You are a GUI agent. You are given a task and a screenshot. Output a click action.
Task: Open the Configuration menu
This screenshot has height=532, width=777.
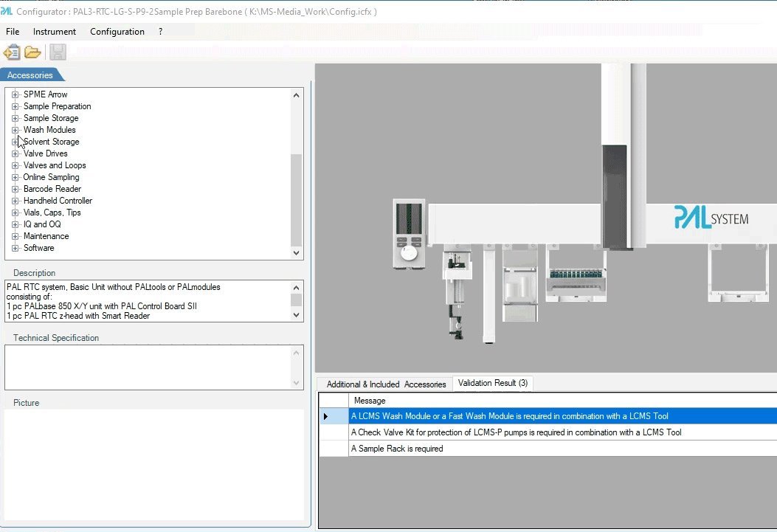coord(117,32)
